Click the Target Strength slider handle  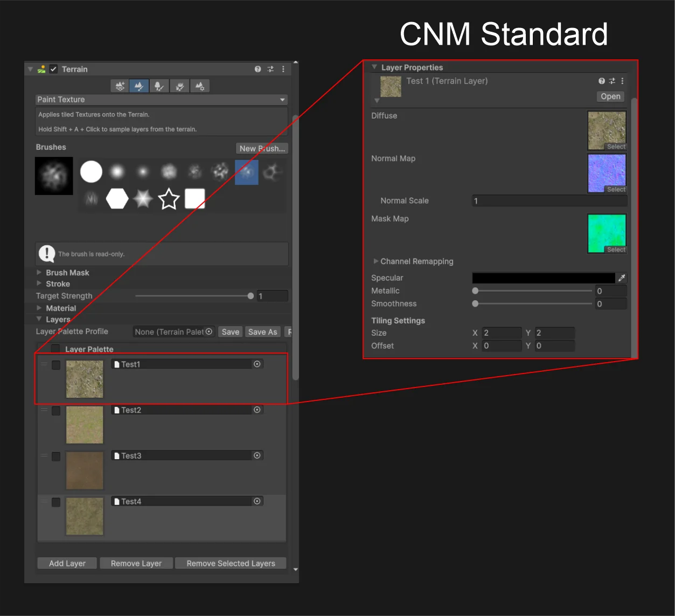[250, 296]
